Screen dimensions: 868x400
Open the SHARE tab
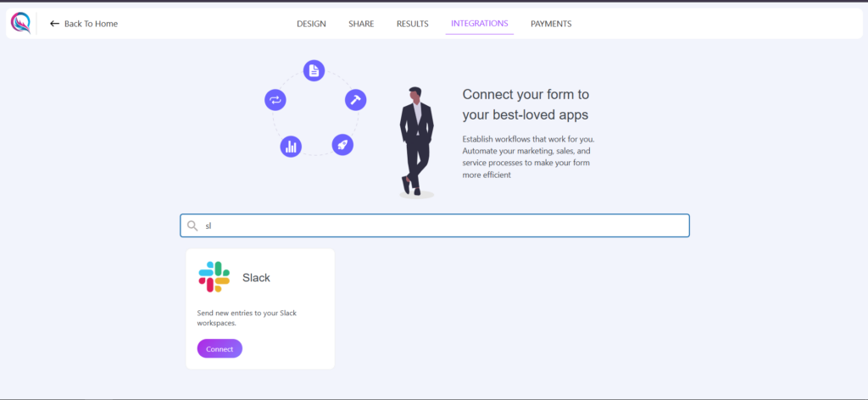coord(361,24)
